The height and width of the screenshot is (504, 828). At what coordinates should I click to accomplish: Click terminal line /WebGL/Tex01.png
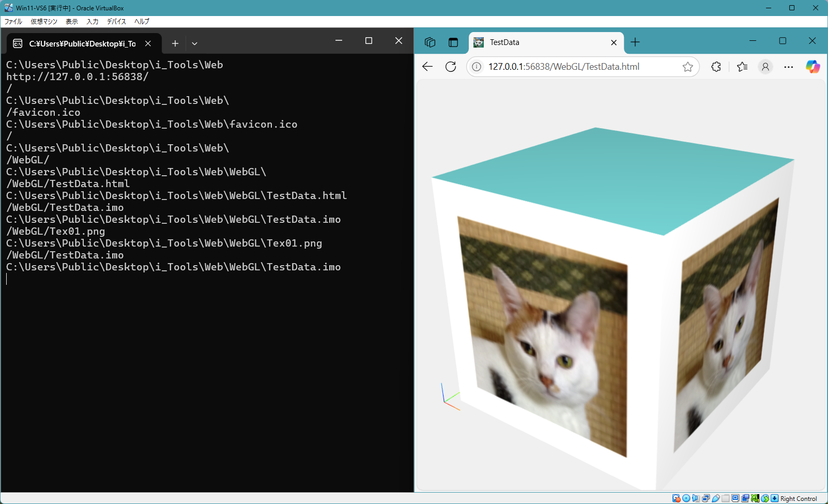pos(56,231)
